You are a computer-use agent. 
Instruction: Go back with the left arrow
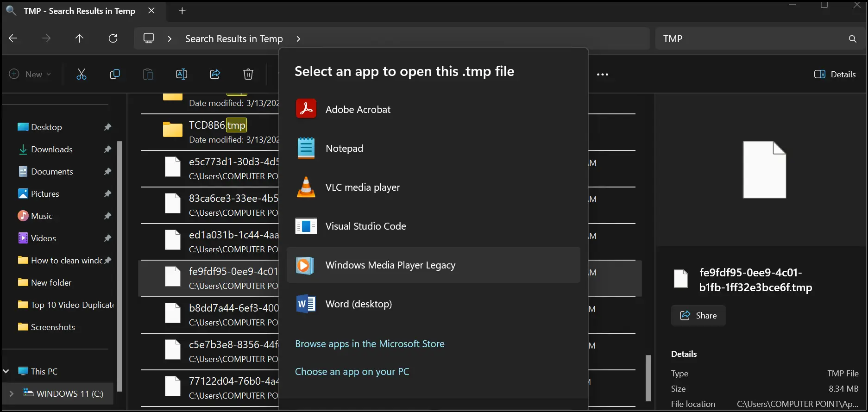tap(13, 38)
